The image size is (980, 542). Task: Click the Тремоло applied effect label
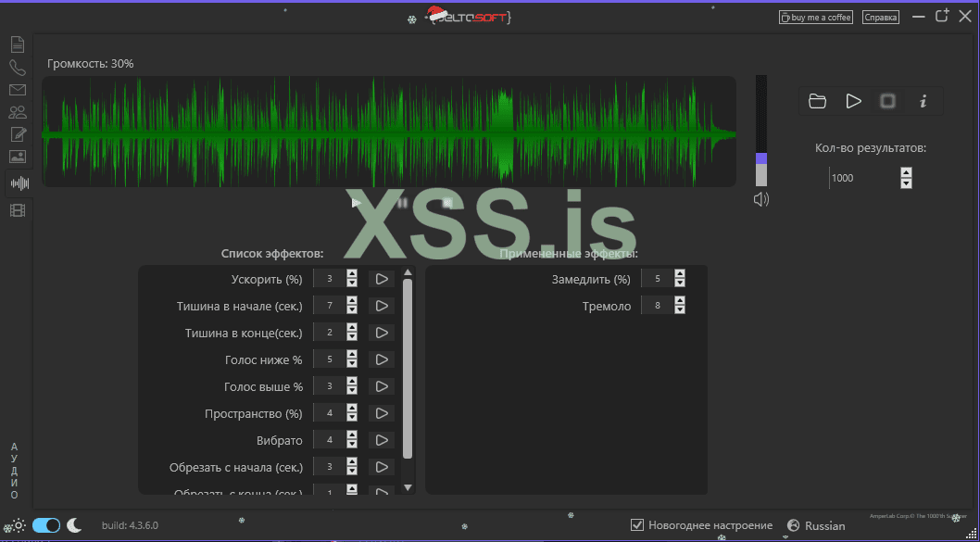coord(607,307)
